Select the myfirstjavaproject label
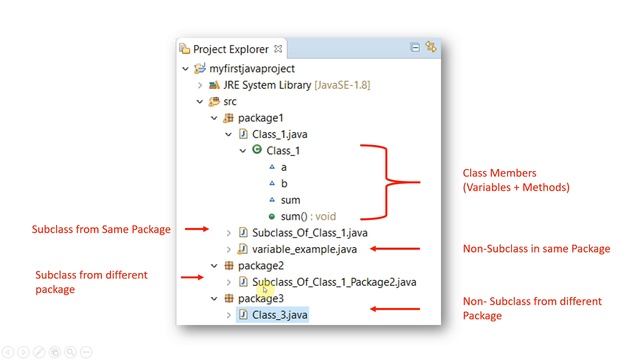Screen dimensions: 640x360 pos(252,69)
